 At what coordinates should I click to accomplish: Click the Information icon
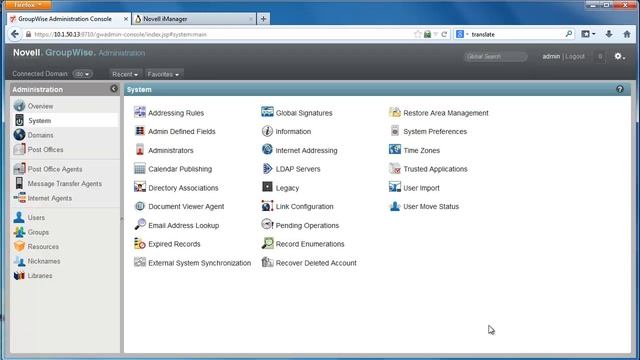pyautogui.click(x=267, y=131)
